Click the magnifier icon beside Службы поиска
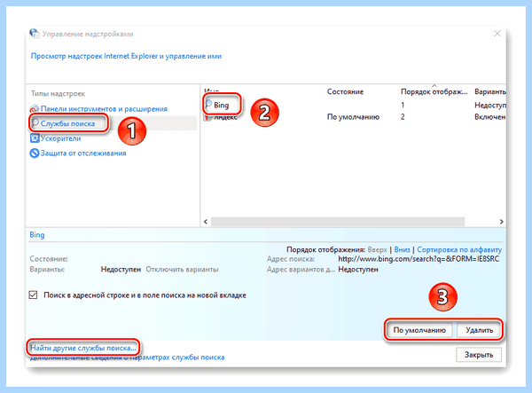 [35, 122]
